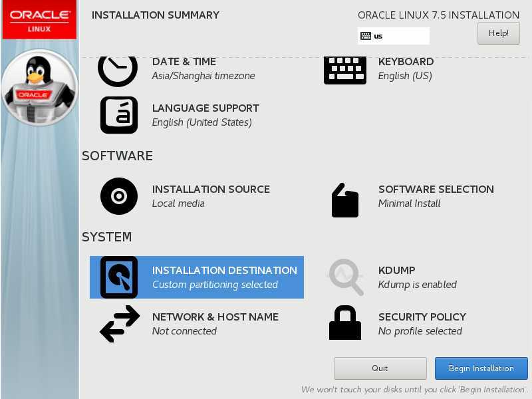This screenshot has width=532, height=399.
Task: Open Software Selection package icon
Action: [344, 200]
